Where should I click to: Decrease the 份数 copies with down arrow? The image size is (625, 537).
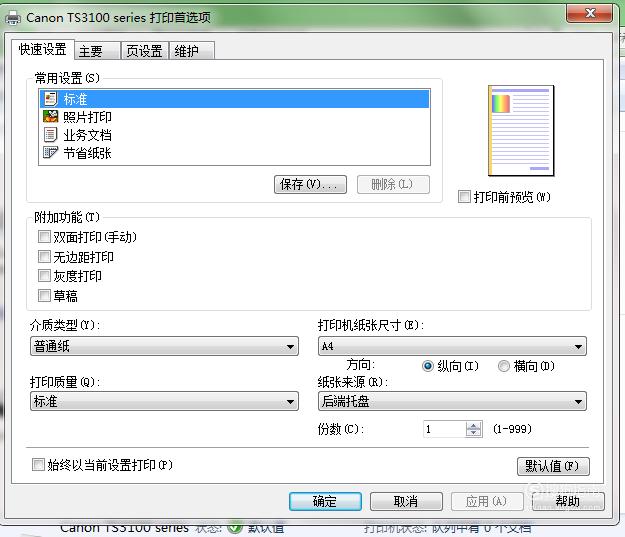(474, 433)
